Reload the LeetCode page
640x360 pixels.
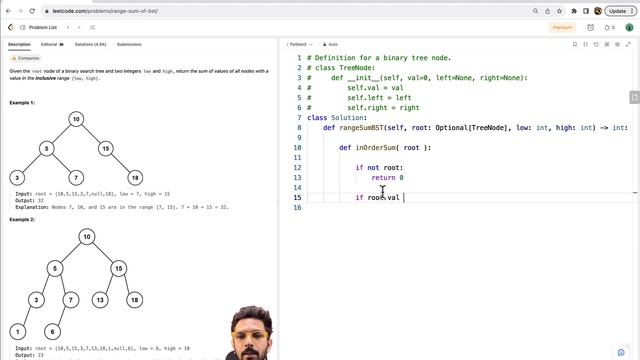[32, 11]
